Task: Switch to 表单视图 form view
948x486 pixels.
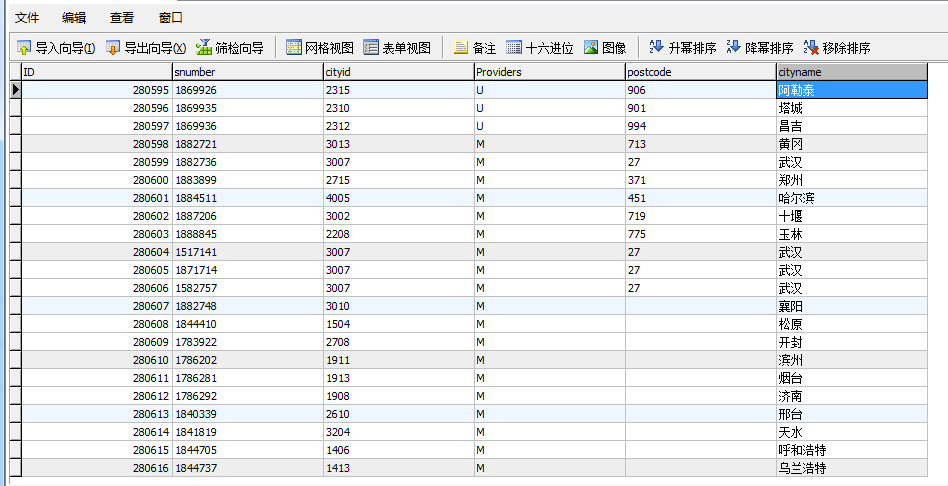Action: point(397,48)
